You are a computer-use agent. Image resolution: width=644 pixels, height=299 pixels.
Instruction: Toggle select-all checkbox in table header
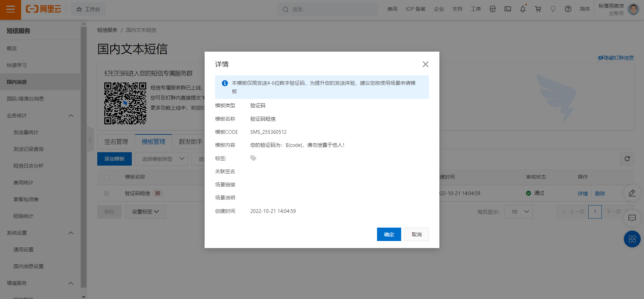(x=107, y=177)
